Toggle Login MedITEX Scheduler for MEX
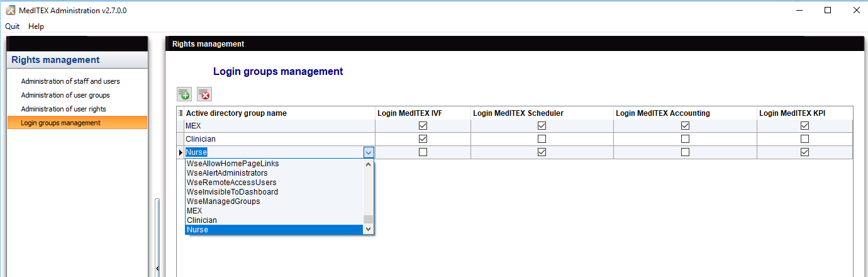 542,126
